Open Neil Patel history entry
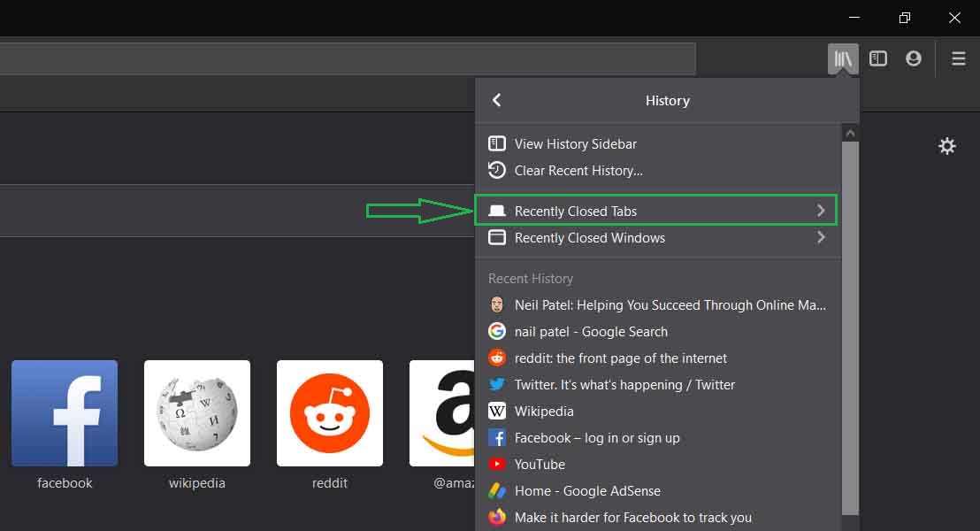The height and width of the screenshot is (531, 980). click(670, 305)
